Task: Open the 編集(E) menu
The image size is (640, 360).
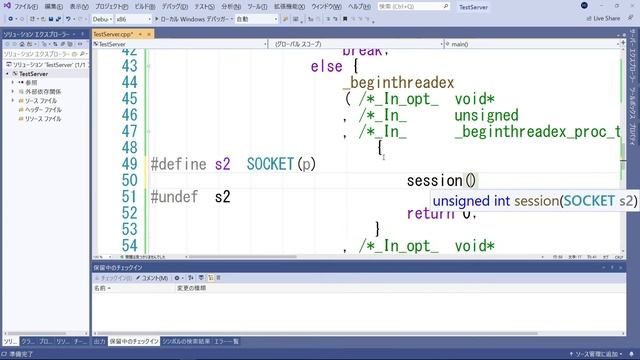Action: 53,7
